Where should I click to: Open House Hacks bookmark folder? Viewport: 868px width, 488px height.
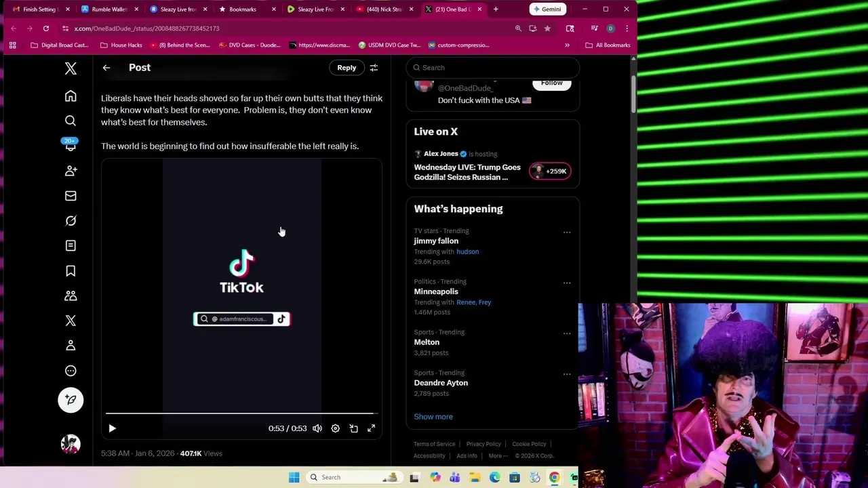pyautogui.click(x=121, y=45)
